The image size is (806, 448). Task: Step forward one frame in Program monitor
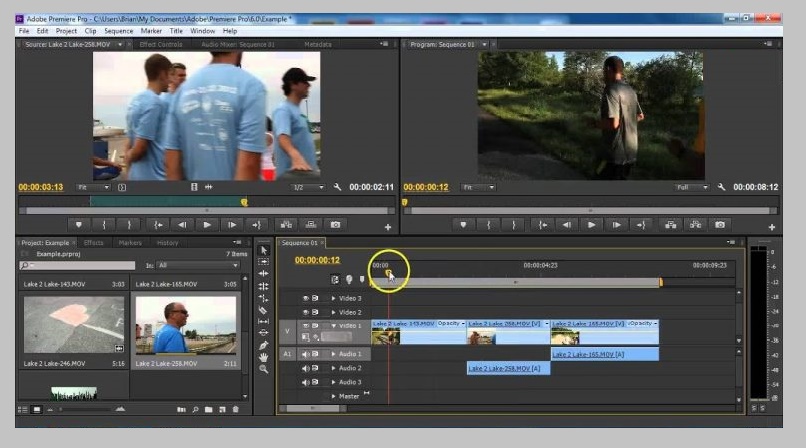click(616, 225)
